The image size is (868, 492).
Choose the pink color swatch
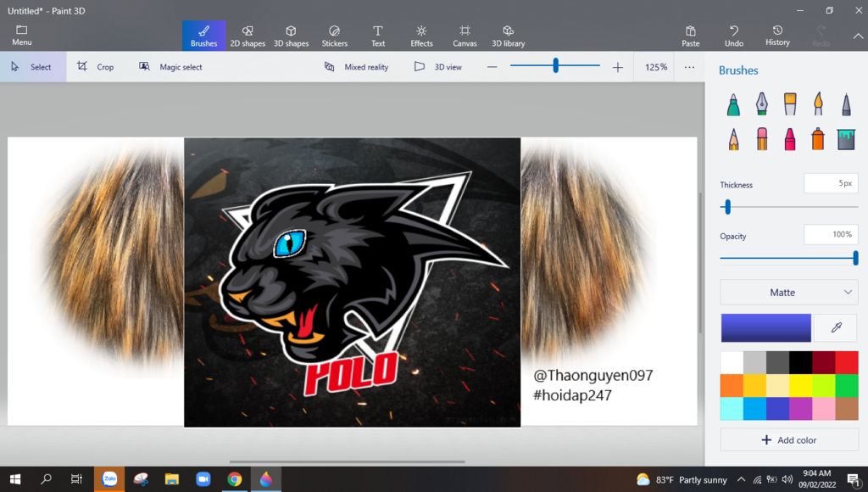pyautogui.click(x=824, y=408)
